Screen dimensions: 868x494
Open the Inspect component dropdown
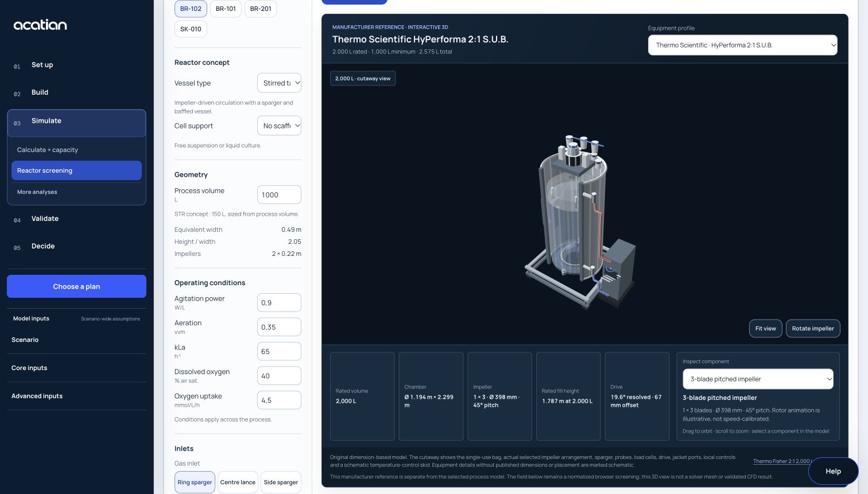coord(758,379)
